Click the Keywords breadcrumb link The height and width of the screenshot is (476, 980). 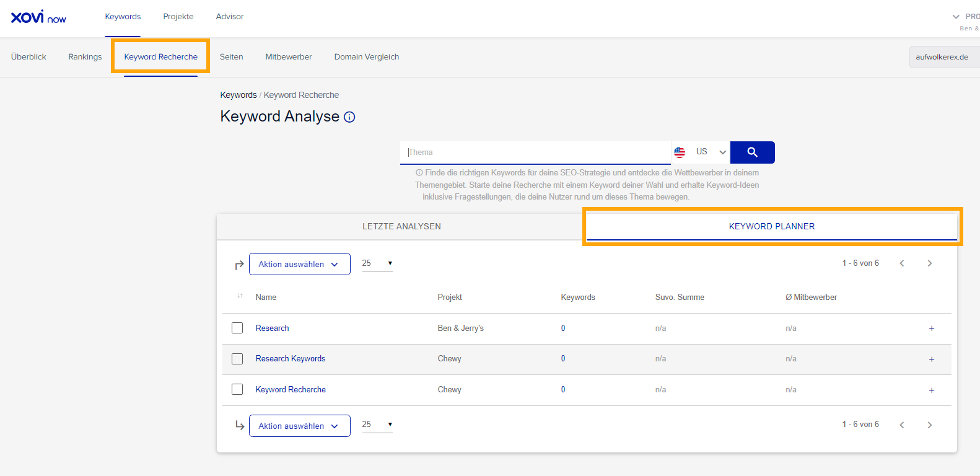(x=238, y=95)
